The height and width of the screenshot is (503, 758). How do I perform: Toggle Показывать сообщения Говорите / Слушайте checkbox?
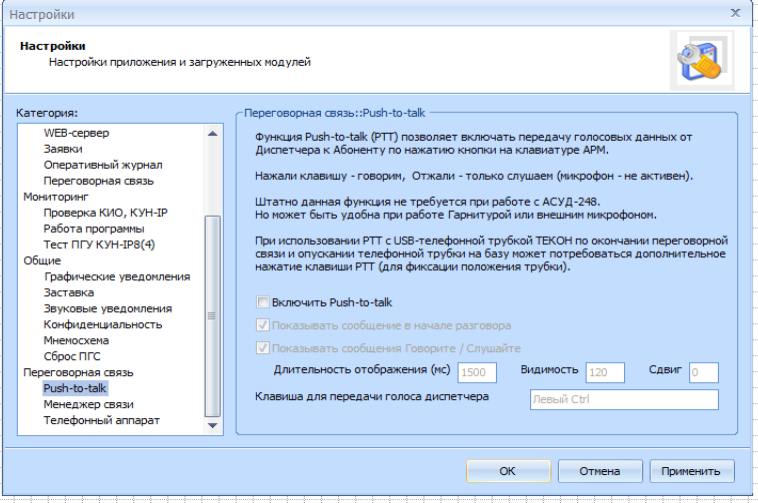click(x=263, y=348)
